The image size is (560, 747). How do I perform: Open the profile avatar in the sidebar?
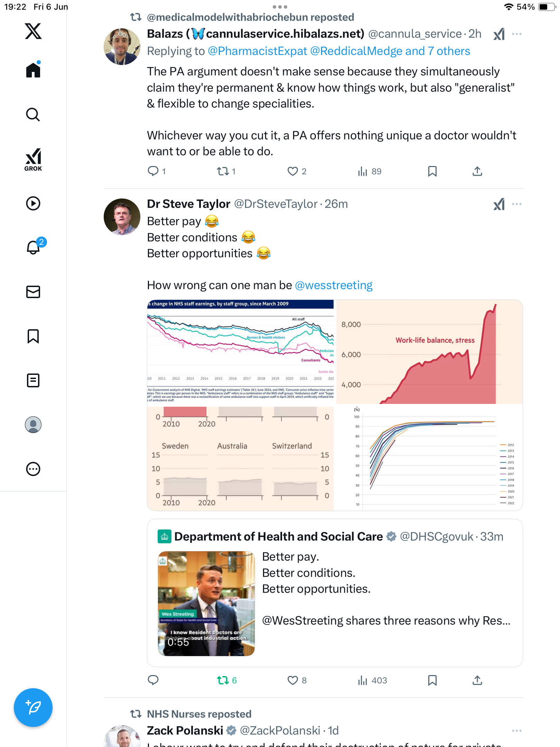pyautogui.click(x=33, y=425)
